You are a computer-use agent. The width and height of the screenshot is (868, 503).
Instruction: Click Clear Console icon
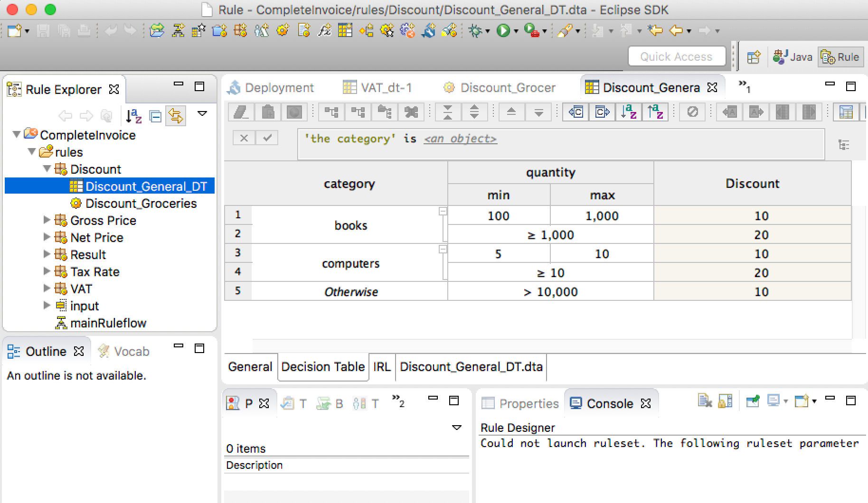[x=705, y=401]
